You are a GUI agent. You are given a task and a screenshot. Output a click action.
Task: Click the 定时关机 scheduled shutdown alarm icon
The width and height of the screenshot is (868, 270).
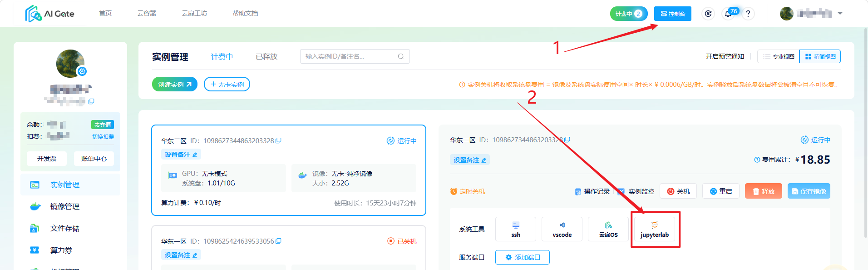[x=454, y=191]
